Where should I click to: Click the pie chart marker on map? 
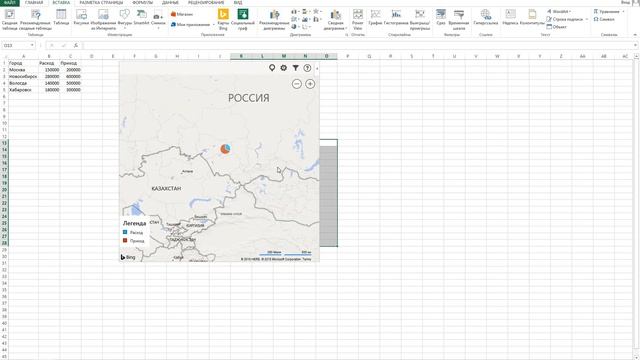[225, 149]
